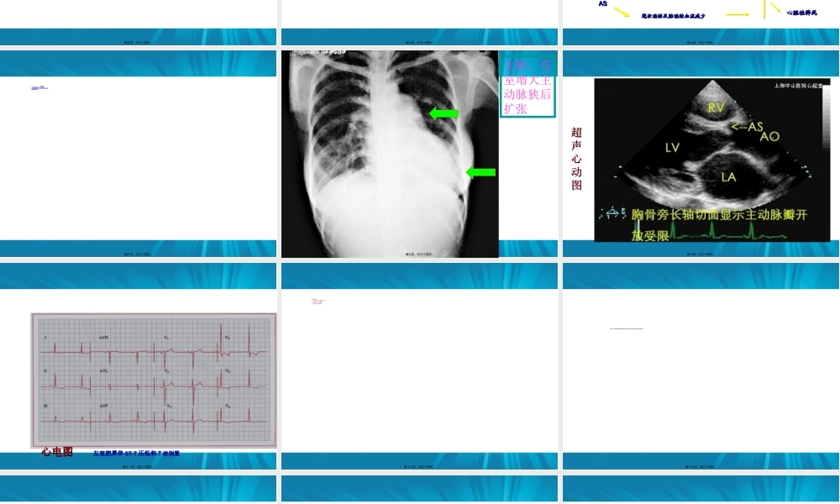The height and width of the screenshot is (504, 840).
Task: Click the AO label on the echocardiogram
Action: click(x=769, y=136)
